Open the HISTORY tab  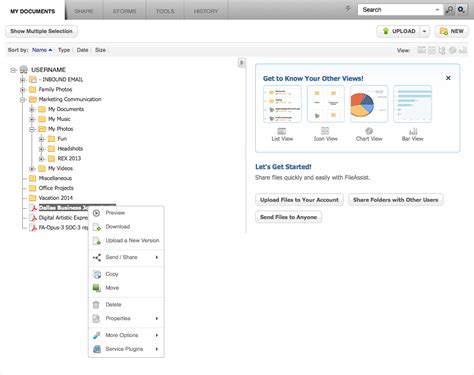(x=206, y=11)
